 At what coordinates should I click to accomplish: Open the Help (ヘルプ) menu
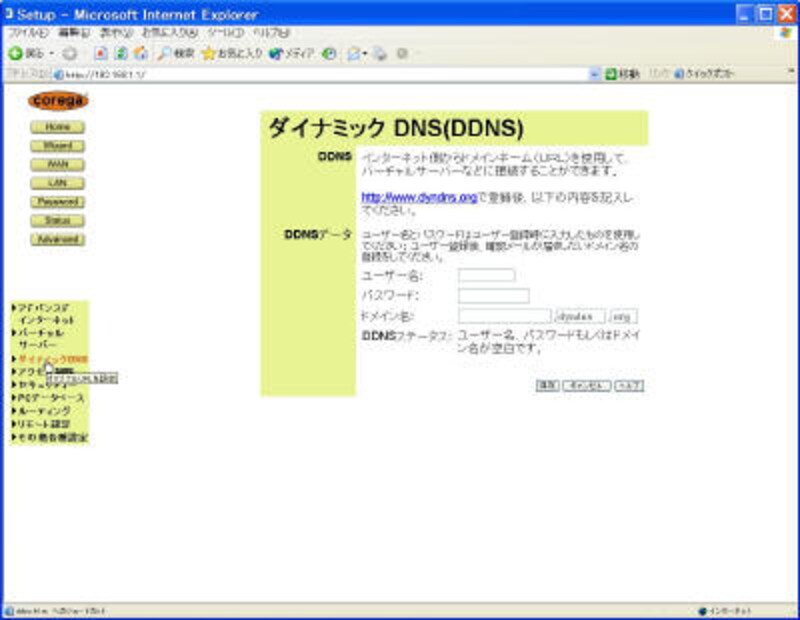click(x=270, y=33)
